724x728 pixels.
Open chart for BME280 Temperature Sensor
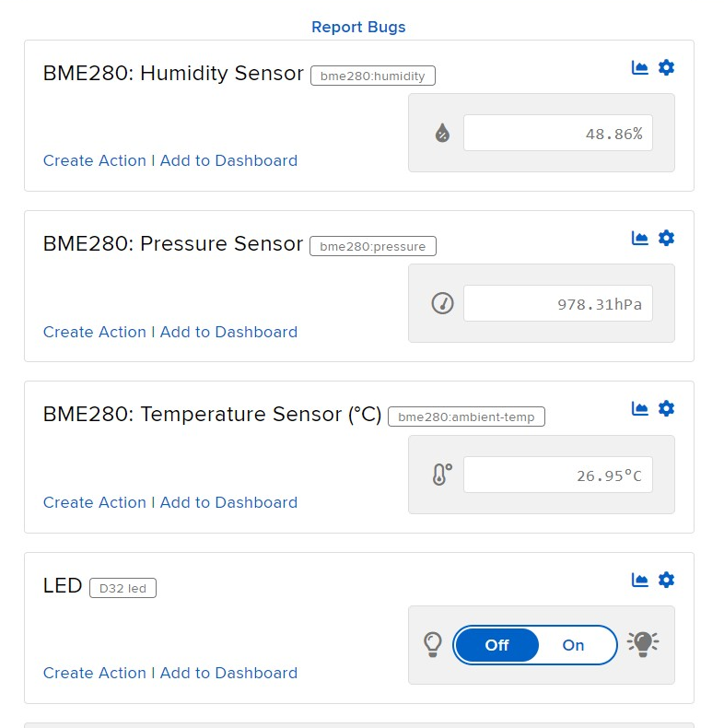639,408
